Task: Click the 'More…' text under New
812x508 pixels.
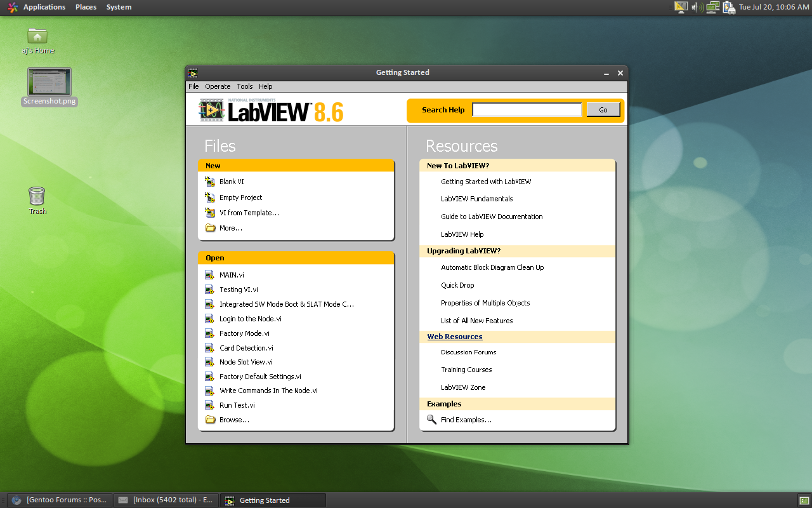Action: click(231, 228)
